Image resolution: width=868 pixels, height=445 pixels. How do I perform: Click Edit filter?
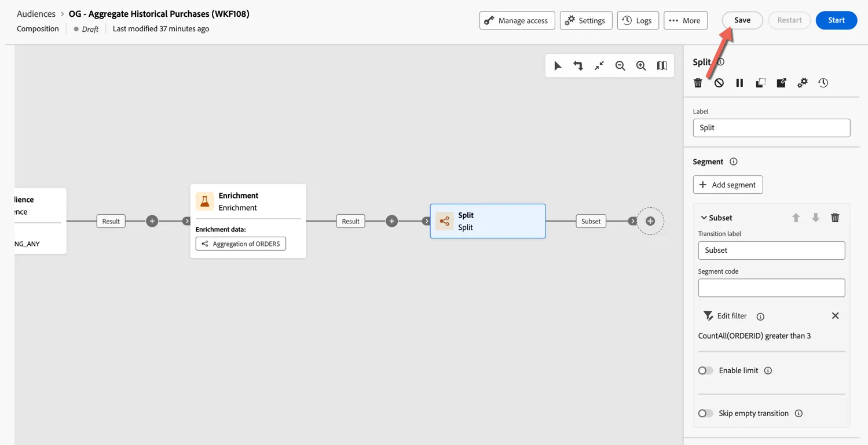[x=725, y=316]
